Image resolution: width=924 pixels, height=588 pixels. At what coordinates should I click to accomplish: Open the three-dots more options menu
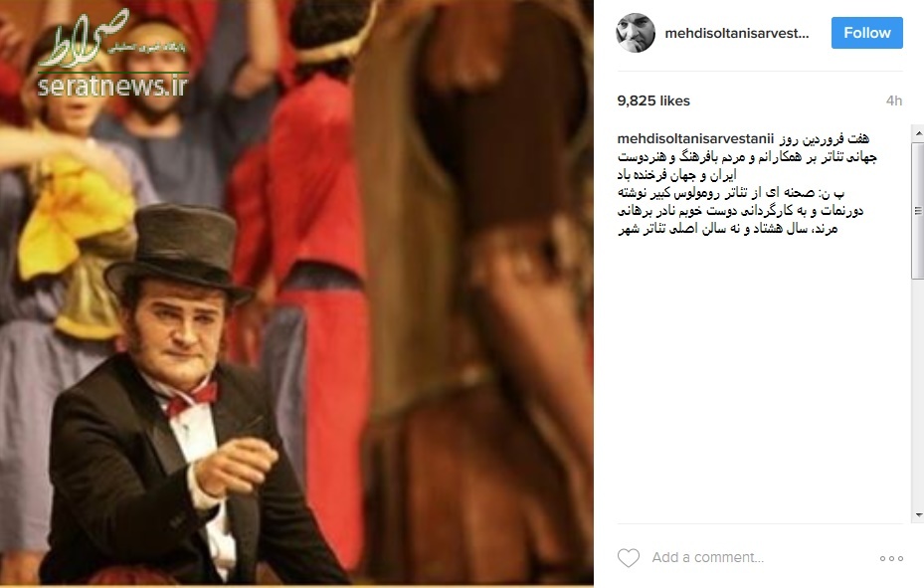[891, 558]
